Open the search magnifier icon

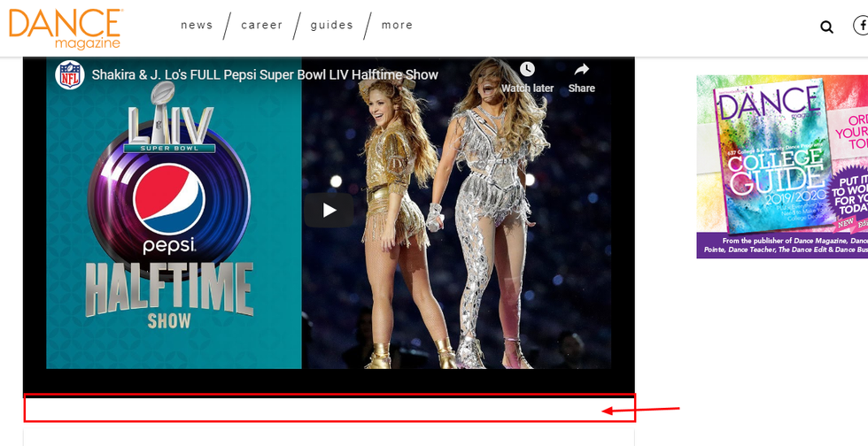826,27
